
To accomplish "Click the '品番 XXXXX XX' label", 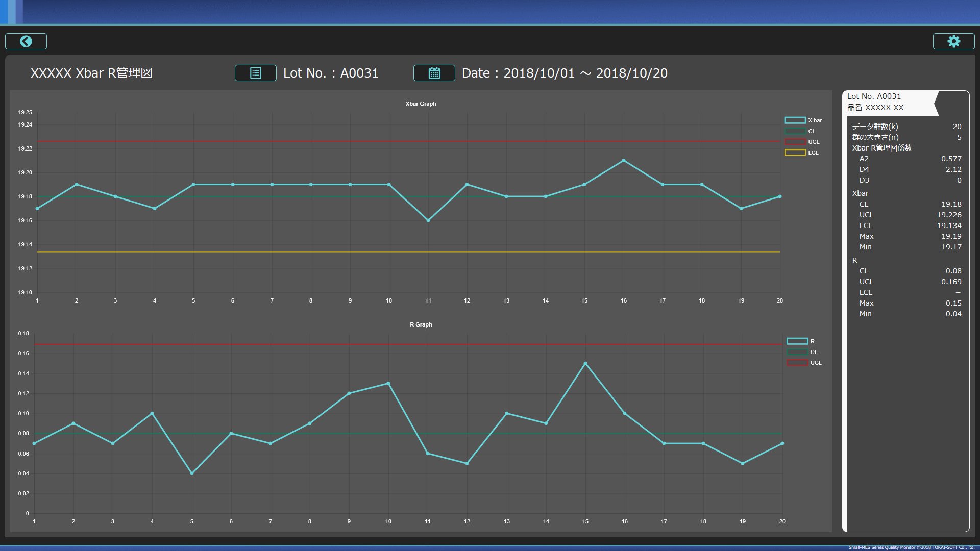I will [875, 108].
